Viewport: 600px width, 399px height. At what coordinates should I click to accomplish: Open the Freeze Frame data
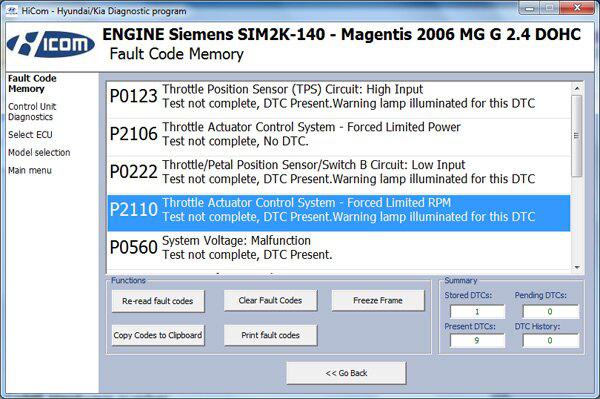(378, 300)
